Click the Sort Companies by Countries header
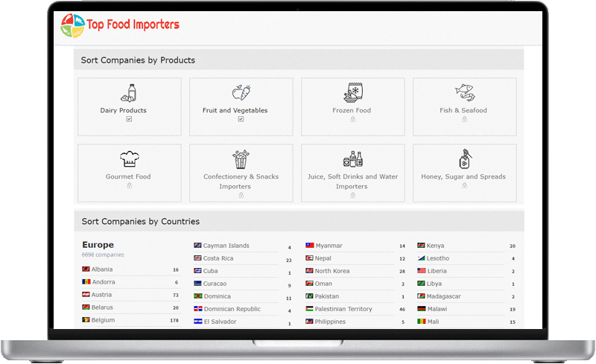Image resolution: width=596 pixels, height=364 pixels. tap(141, 221)
